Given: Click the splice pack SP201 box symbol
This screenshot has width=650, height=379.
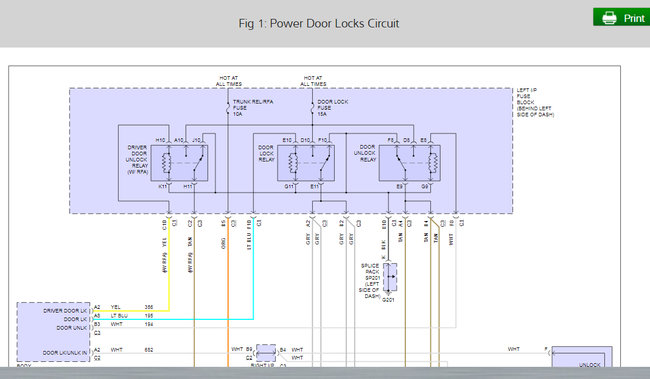Looking at the screenshot, I should (390, 277).
